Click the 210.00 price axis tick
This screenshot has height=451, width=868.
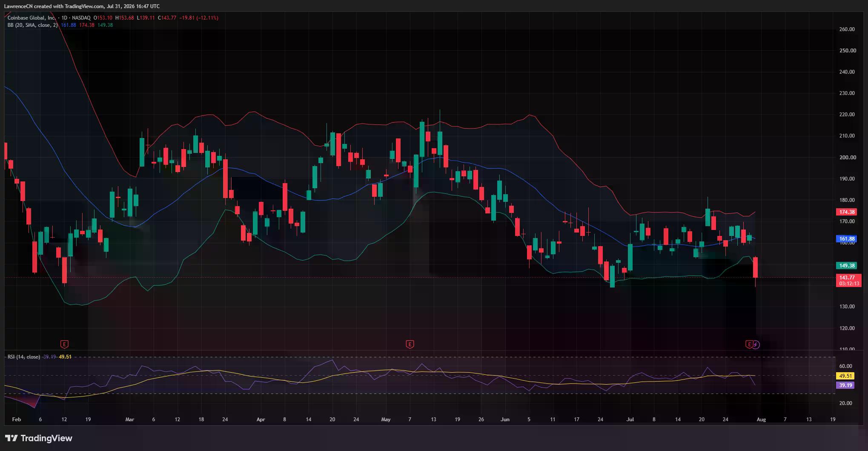(x=847, y=136)
